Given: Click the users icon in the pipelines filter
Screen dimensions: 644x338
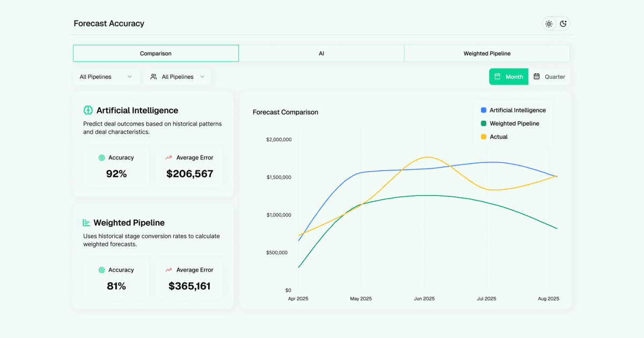Looking at the screenshot, I should click(x=154, y=77).
